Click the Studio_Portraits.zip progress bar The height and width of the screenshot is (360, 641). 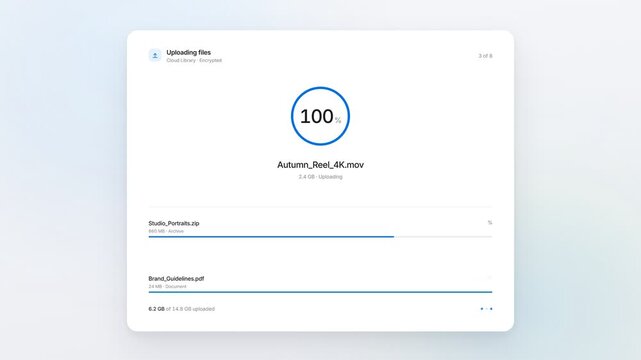320,237
